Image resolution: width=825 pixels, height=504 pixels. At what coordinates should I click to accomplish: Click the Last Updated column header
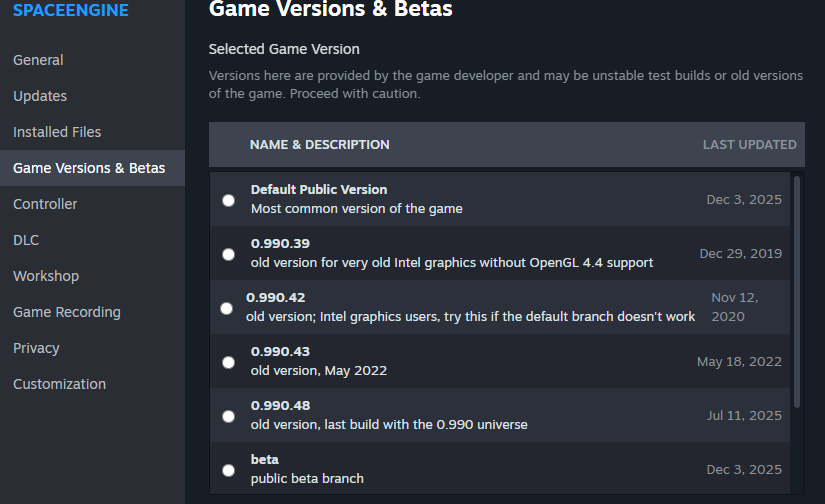pos(749,145)
